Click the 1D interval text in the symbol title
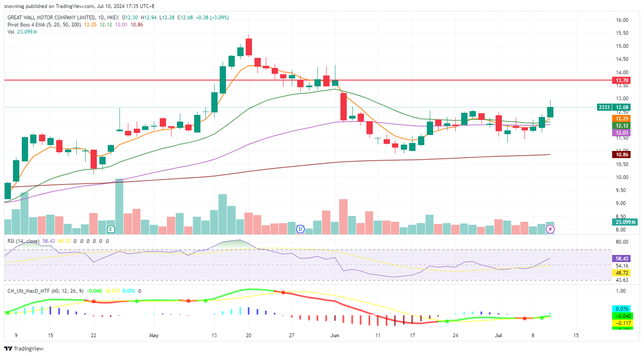This screenshot has height=356, width=644. (x=101, y=18)
